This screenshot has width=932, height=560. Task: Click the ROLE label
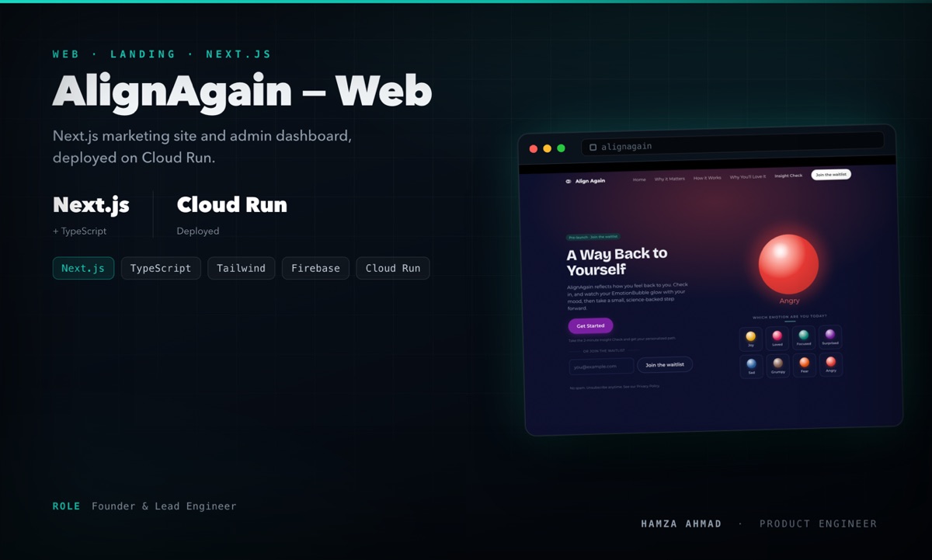point(67,506)
